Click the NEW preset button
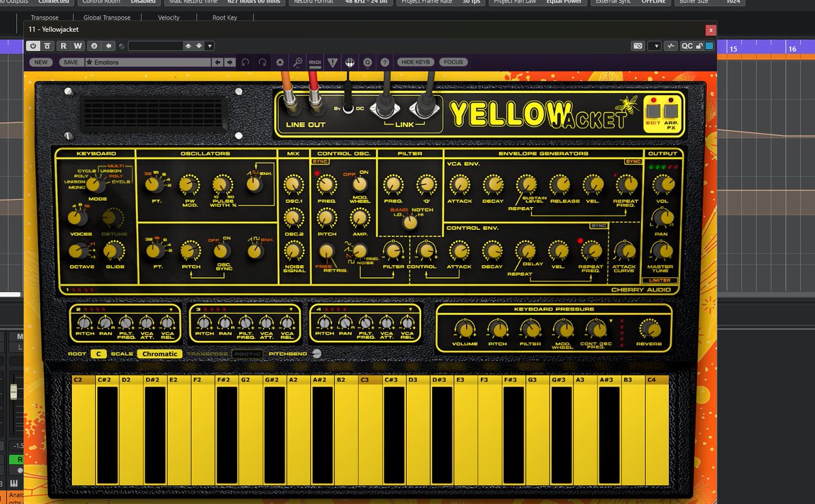 (41, 62)
